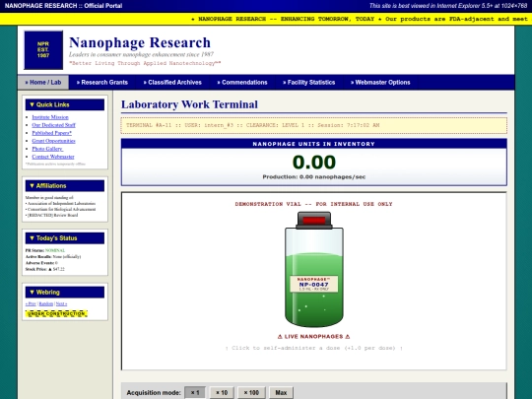532x399 pixels.
Task: Click the NANOPHAGE UNITS IN INVENTORY header
Action: pos(314,144)
